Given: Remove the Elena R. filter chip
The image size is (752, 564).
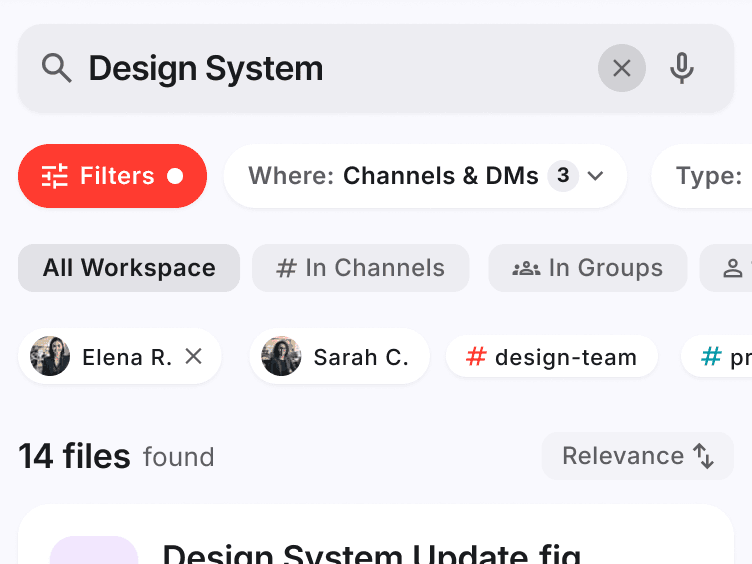Looking at the screenshot, I should [193, 356].
